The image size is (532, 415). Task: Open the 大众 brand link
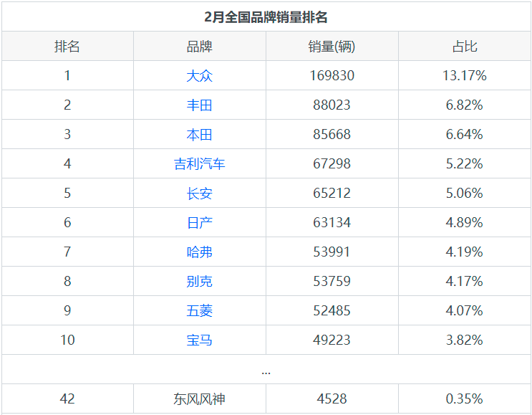click(199, 76)
